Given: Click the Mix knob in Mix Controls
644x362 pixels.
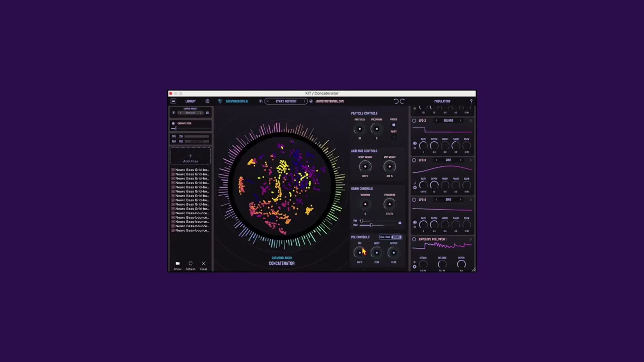Looking at the screenshot, I should (360, 252).
